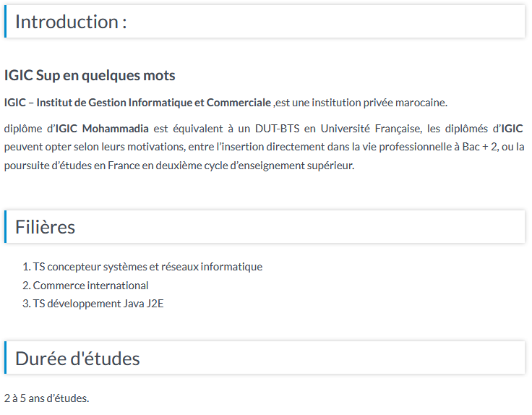Click the blue bar beside Filières heading
The image size is (532, 415).
pos(6,227)
